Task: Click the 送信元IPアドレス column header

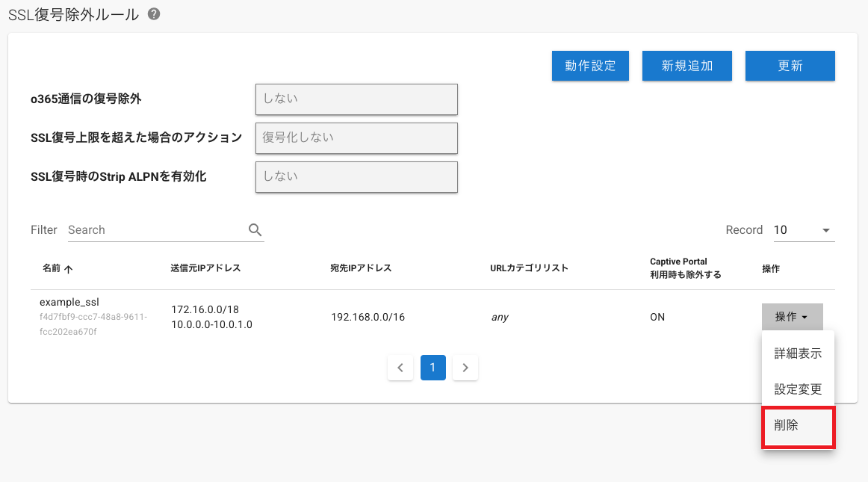Action: pyautogui.click(x=205, y=268)
